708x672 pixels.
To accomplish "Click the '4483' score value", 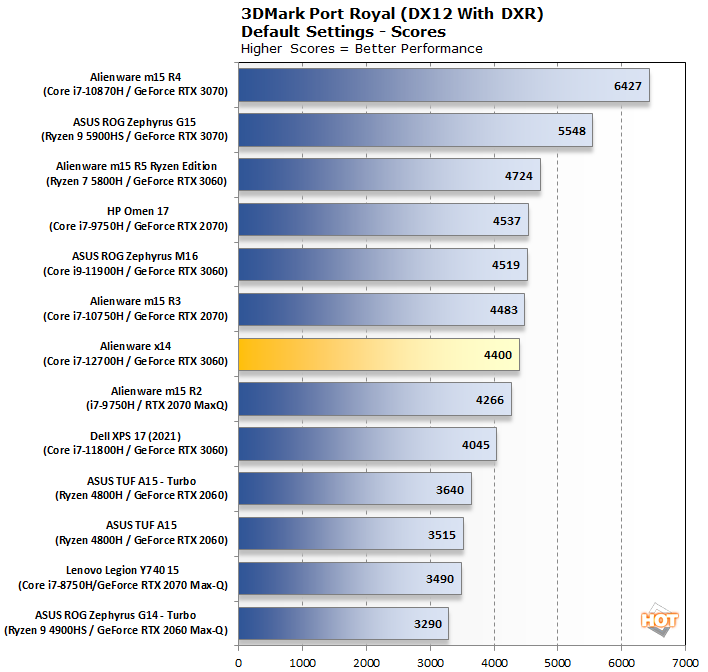I will click(x=503, y=310).
